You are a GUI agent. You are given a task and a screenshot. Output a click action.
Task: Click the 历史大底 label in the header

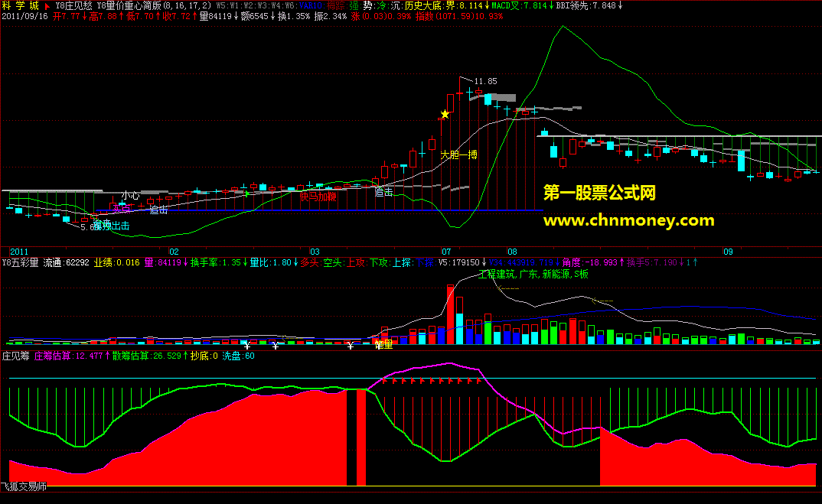423,6
